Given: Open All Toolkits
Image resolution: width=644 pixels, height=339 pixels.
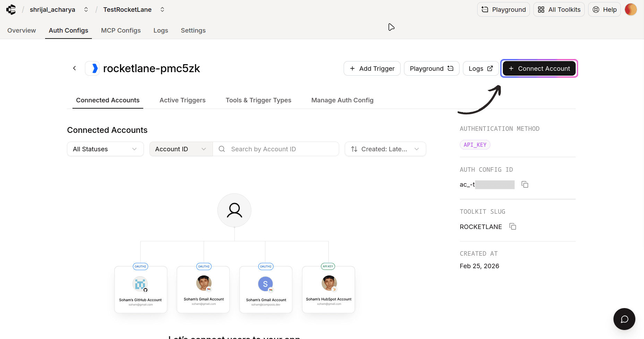Looking at the screenshot, I should coord(559,10).
